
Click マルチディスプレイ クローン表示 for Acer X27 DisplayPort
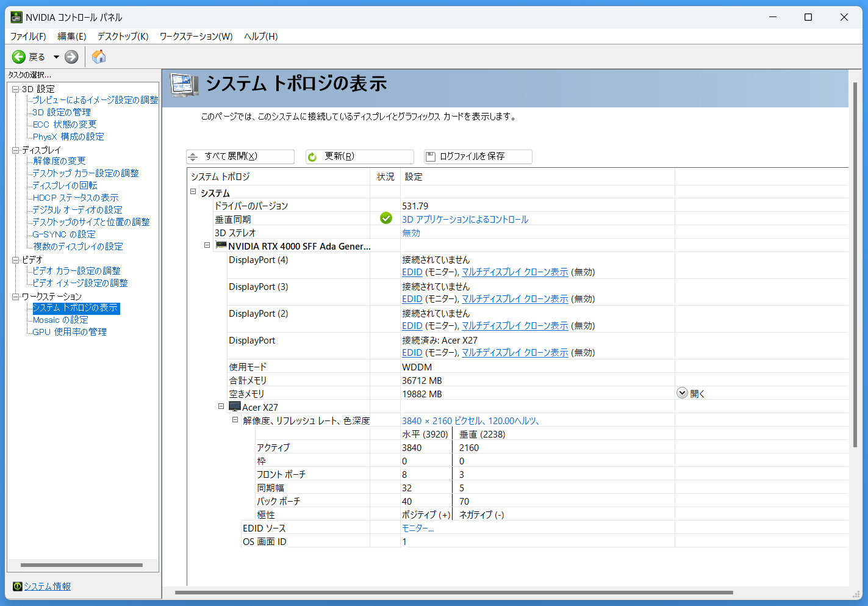tap(515, 353)
